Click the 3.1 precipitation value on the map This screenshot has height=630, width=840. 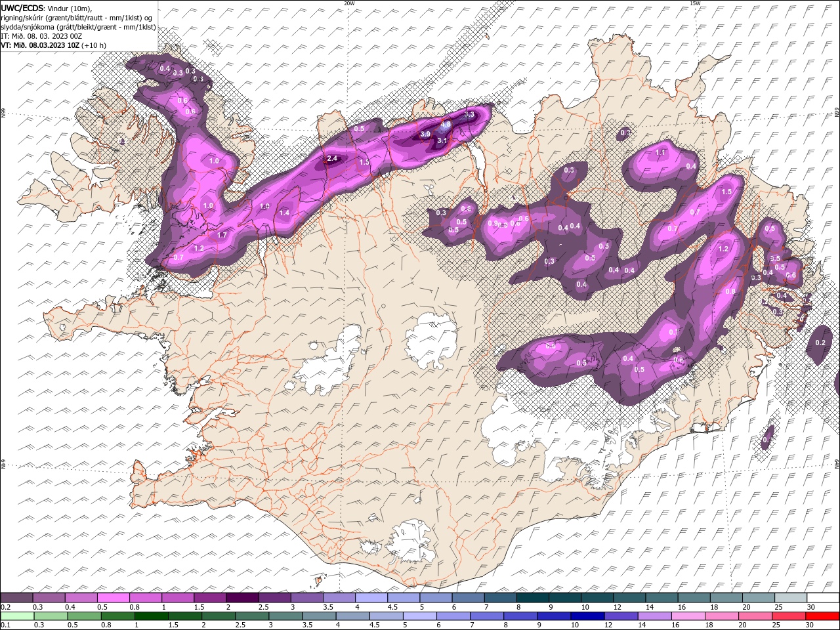pyautogui.click(x=442, y=140)
